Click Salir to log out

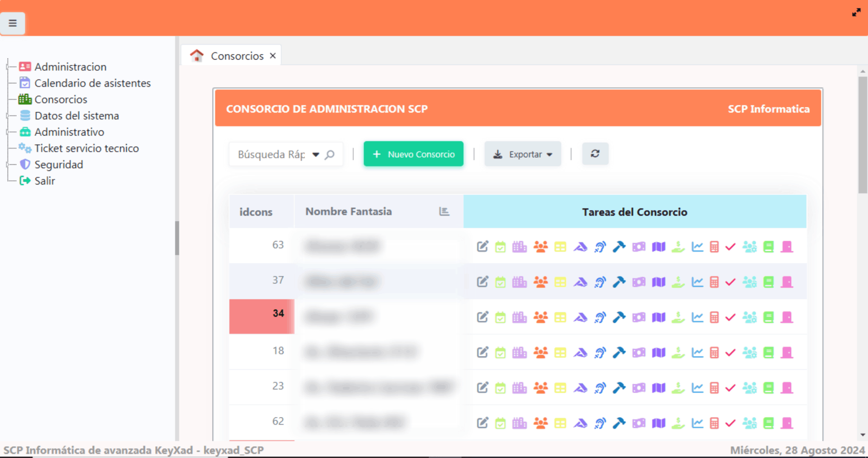click(x=45, y=181)
